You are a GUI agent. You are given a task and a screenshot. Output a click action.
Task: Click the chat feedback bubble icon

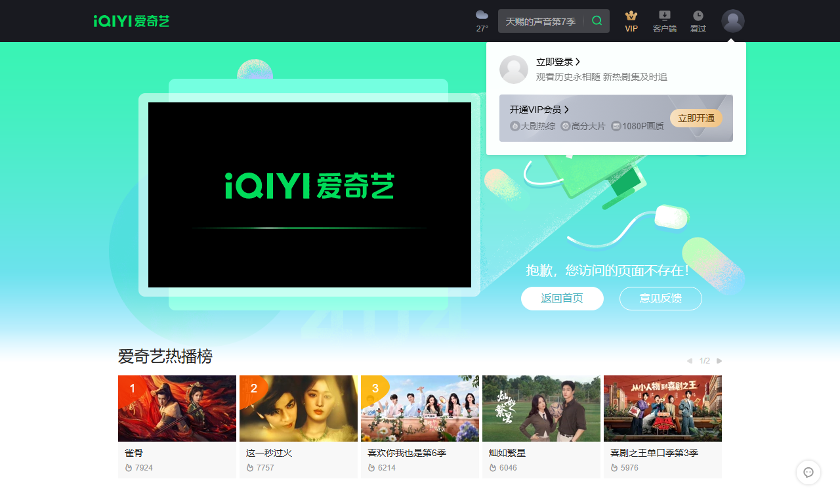pyautogui.click(x=808, y=472)
